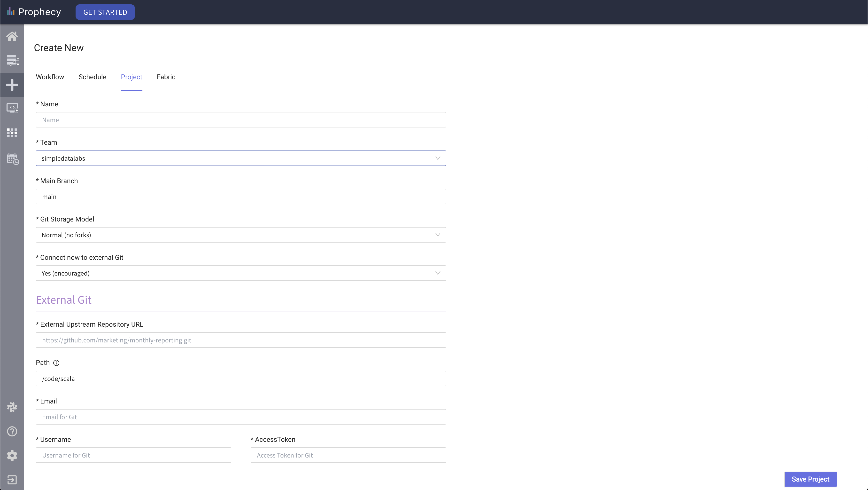Image resolution: width=868 pixels, height=490 pixels.
Task: Open the settings gear icon
Action: click(x=12, y=456)
